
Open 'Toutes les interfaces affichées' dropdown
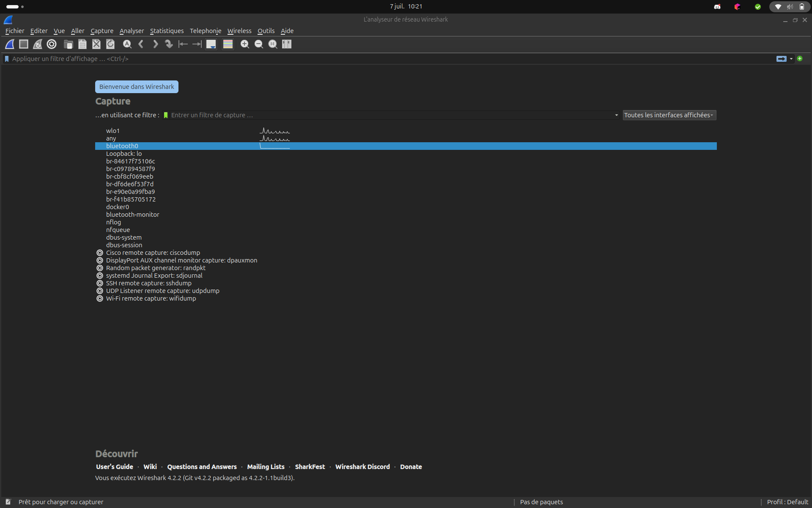669,115
